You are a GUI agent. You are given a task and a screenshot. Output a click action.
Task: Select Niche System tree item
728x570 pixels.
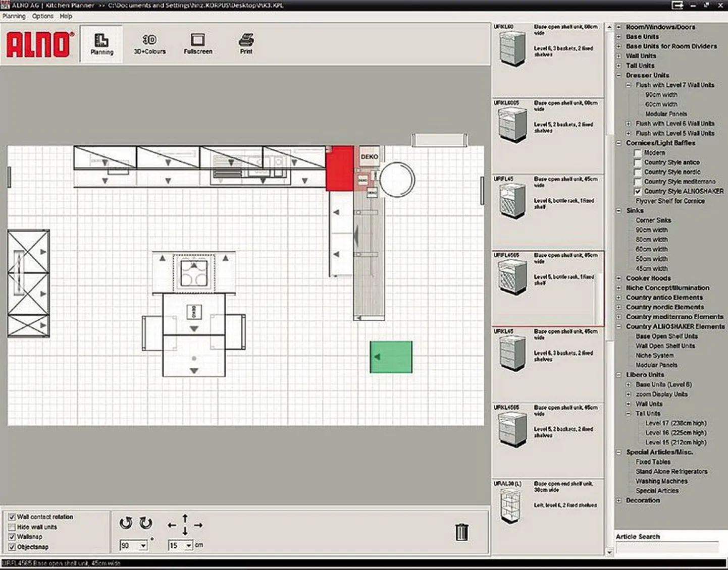(654, 356)
